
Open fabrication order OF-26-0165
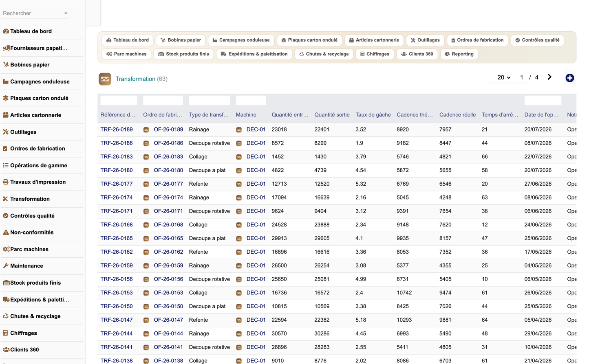(168, 238)
